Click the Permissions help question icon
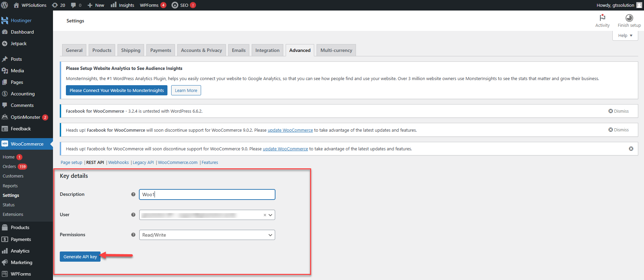Image resolution: width=644 pixels, height=280 pixels. 133,235
